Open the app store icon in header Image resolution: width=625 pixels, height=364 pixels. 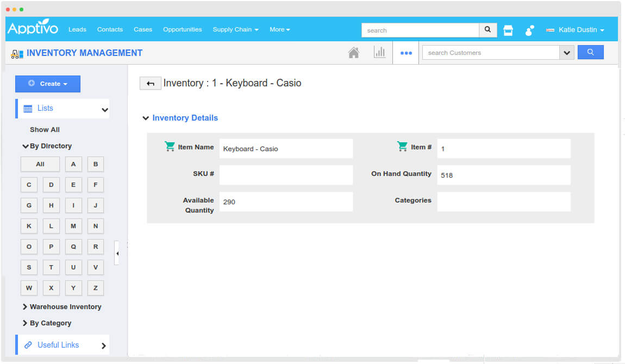508,30
